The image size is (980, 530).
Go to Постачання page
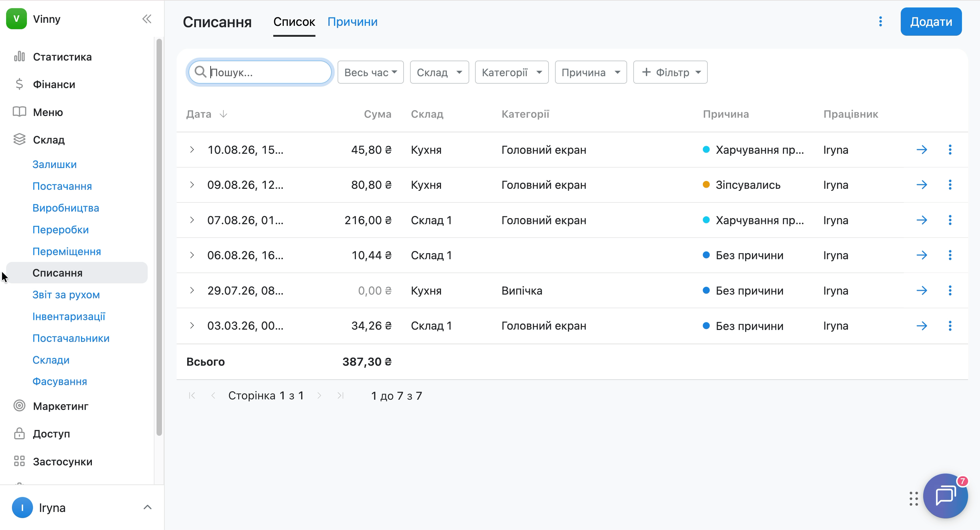62,186
